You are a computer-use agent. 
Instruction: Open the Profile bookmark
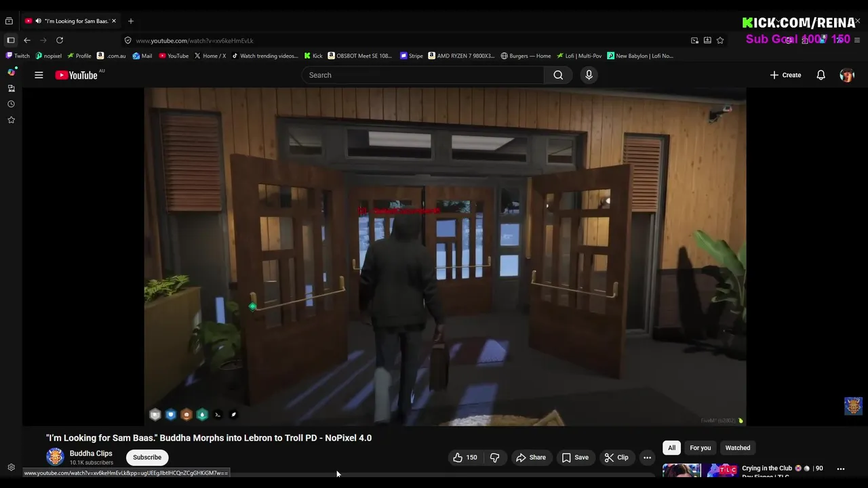click(x=79, y=56)
